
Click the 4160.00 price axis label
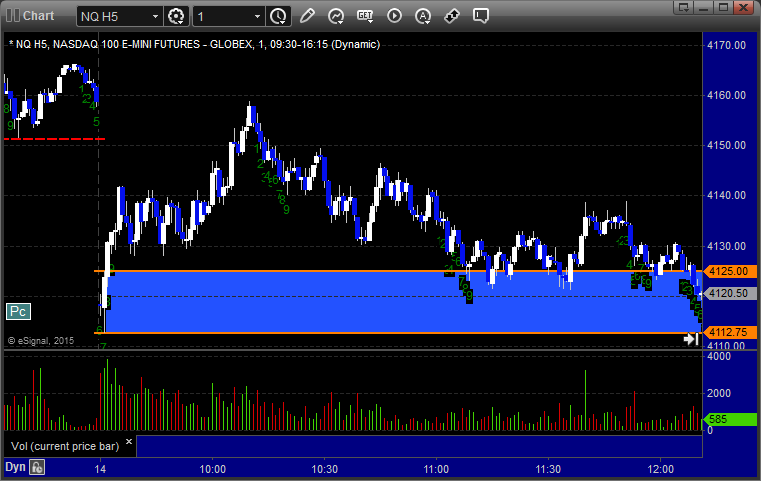tap(726, 95)
